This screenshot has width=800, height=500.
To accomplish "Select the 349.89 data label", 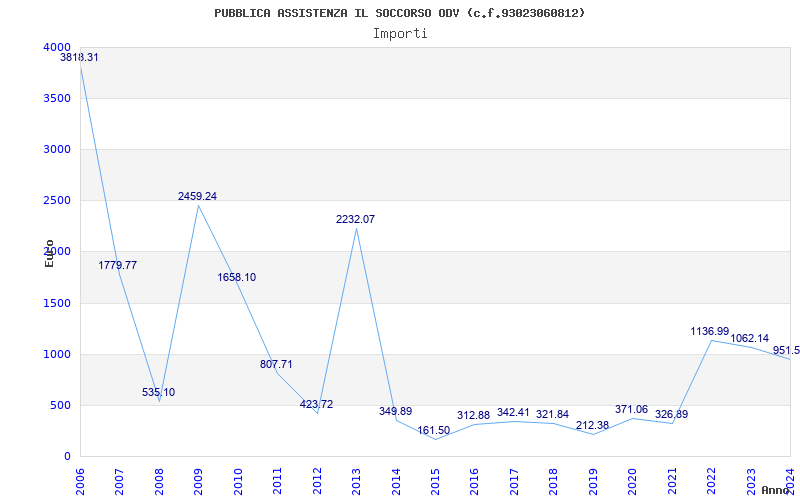I will [x=395, y=411].
